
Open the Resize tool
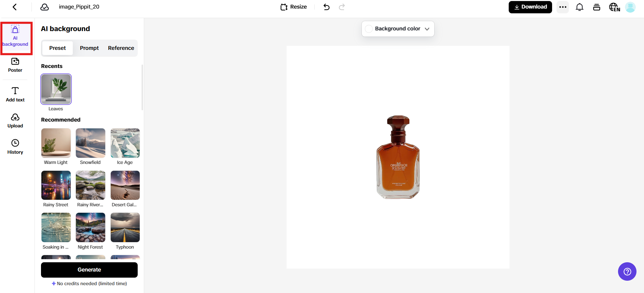click(x=293, y=7)
